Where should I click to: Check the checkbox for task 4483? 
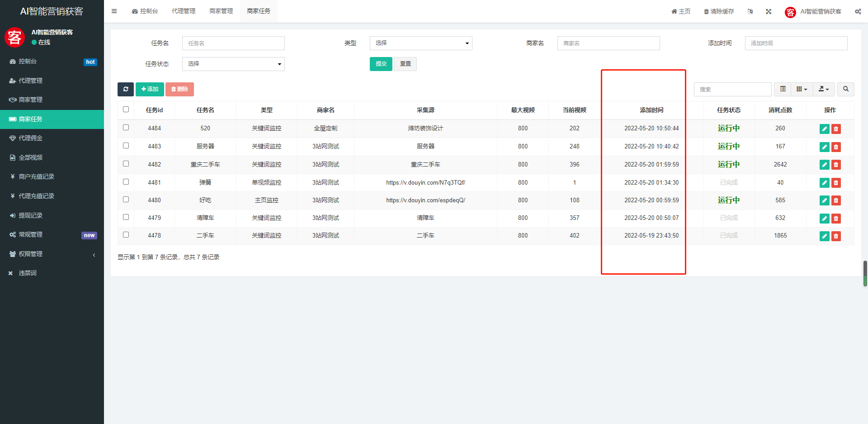126,146
